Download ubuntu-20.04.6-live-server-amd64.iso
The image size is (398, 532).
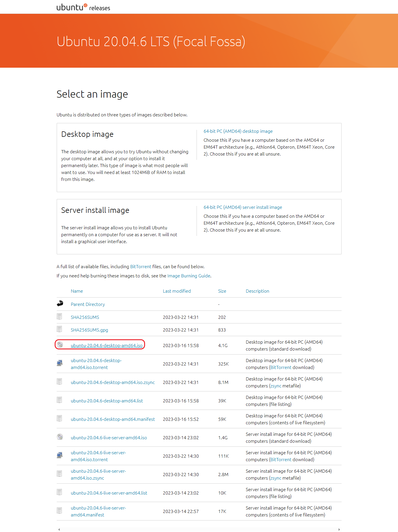pyautogui.click(x=109, y=438)
